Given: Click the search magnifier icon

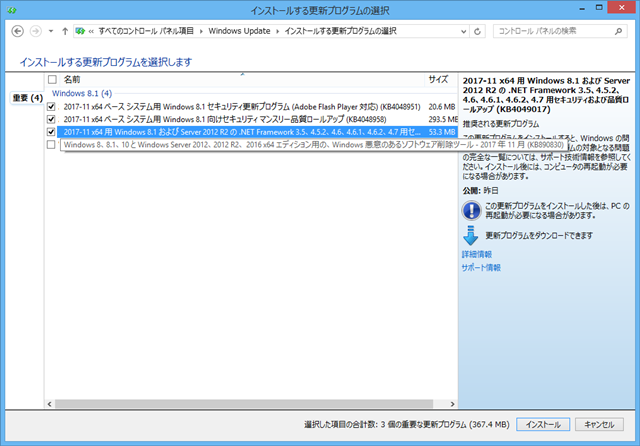Looking at the screenshot, I should point(618,31).
